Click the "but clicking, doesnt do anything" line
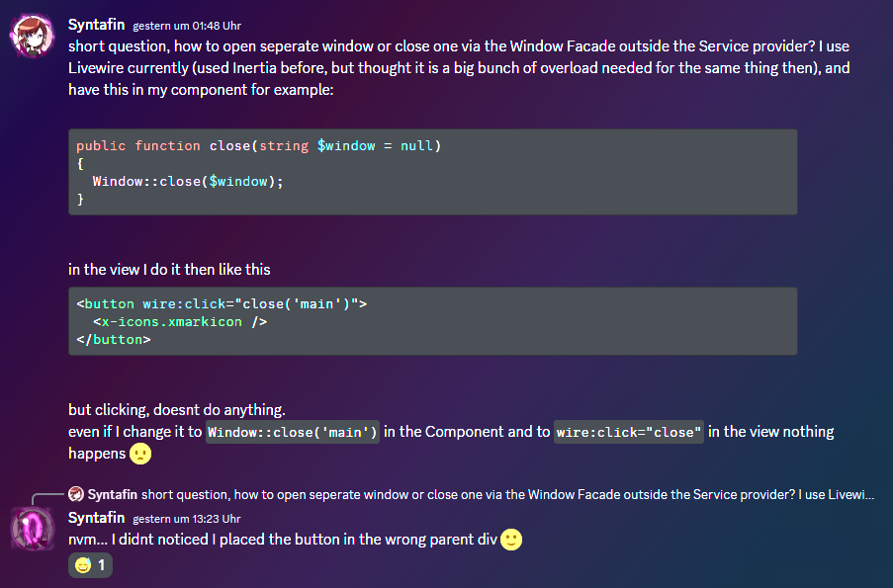Screen dimensions: 893x588 pos(177,409)
